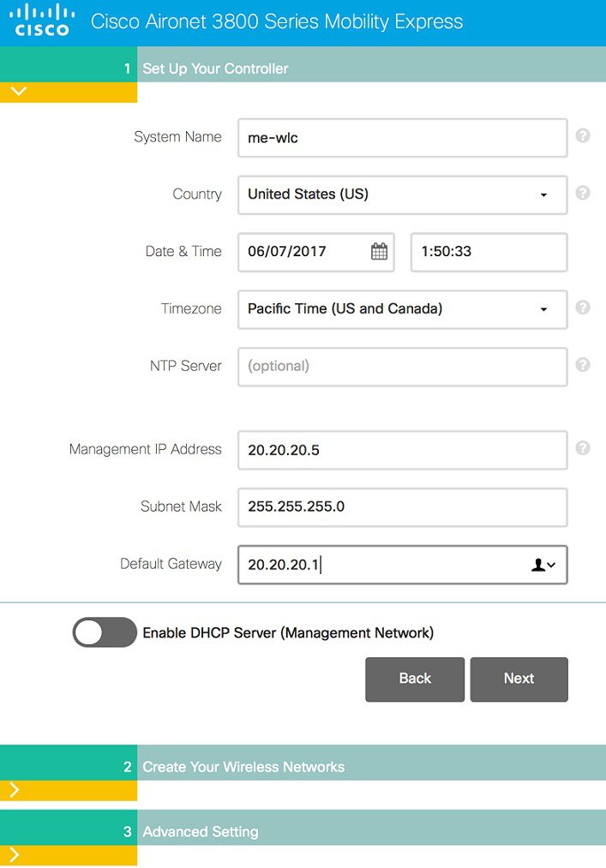Image resolution: width=606 pixels, height=868 pixels.
Task: Collapse the Set Up Your Controller chevron
Action: (x=19, y=92)
